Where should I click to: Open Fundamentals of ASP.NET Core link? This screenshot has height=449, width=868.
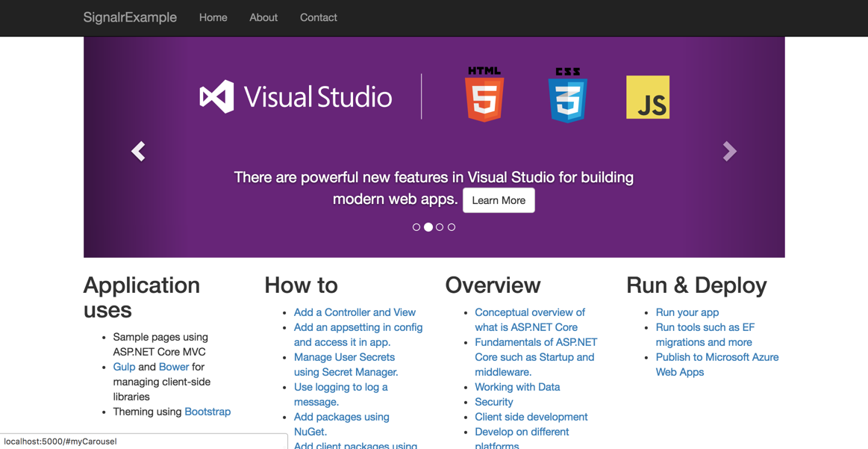536,358
